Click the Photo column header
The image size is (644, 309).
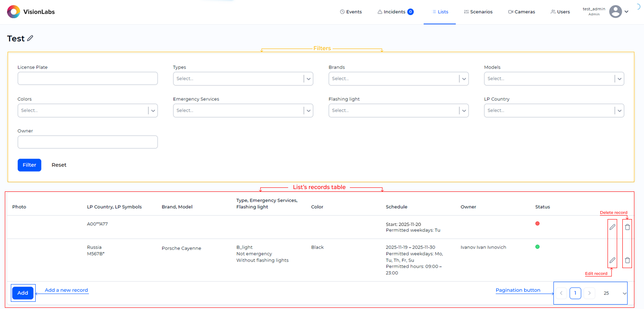coord(19,207)
